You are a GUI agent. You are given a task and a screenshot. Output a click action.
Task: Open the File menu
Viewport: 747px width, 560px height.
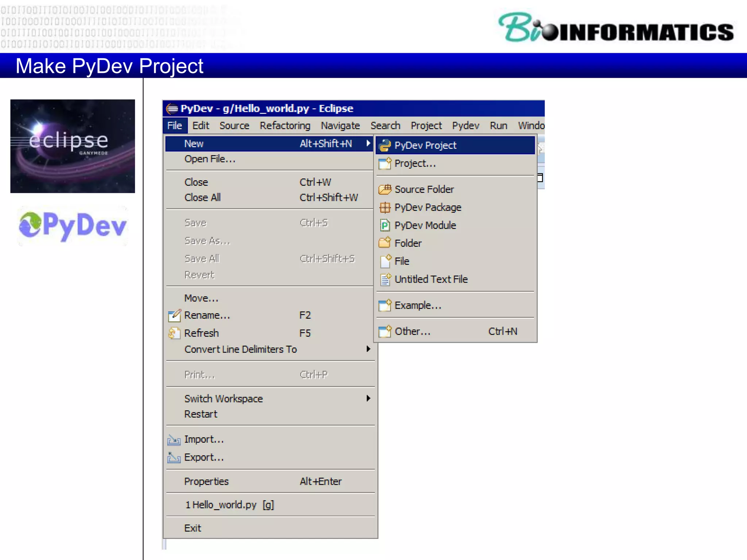(x=175, y=126)
